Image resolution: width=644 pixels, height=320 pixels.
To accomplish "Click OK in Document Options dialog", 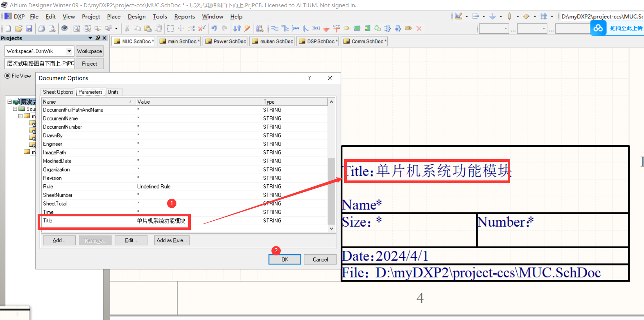I will [x=285, y=259].
